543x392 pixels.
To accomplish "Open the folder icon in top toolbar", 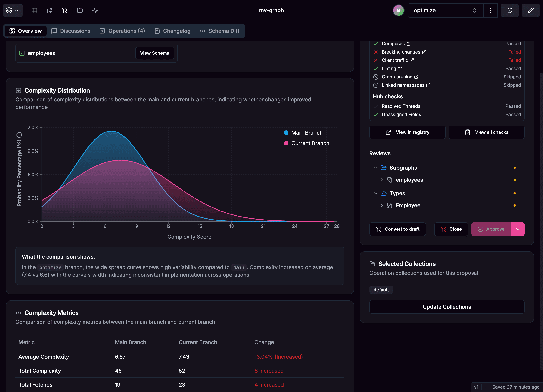I will pos(80,10).
